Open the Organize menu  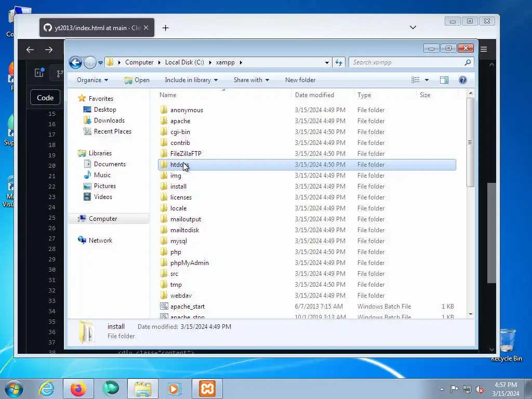(x=92, y=80)
